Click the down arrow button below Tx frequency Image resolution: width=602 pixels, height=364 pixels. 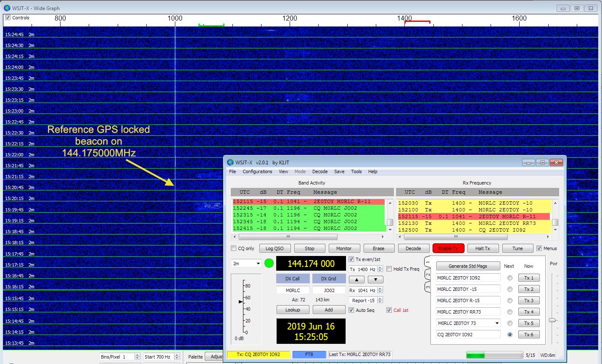(375, 280)
